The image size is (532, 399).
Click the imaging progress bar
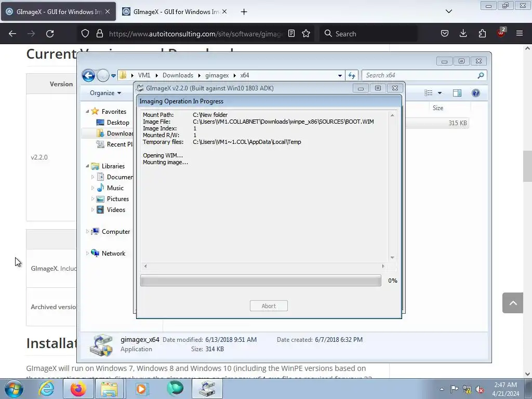coord(261,281)
